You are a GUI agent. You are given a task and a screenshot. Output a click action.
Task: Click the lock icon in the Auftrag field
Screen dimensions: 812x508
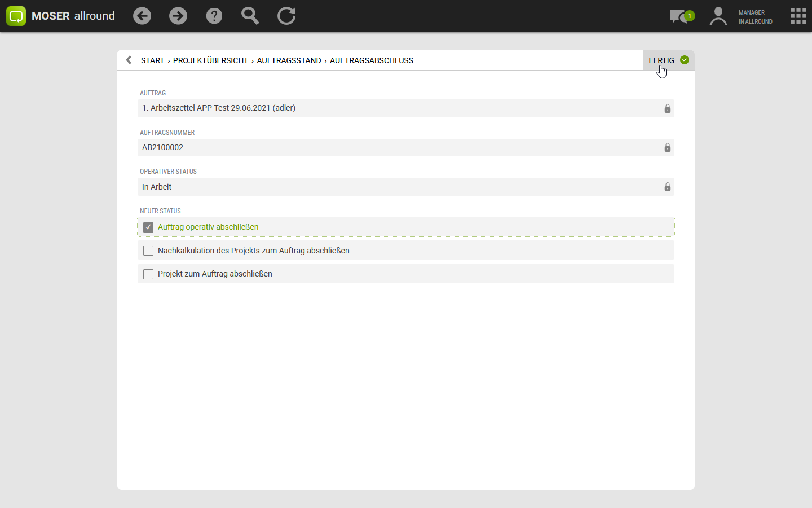[668, 108]
